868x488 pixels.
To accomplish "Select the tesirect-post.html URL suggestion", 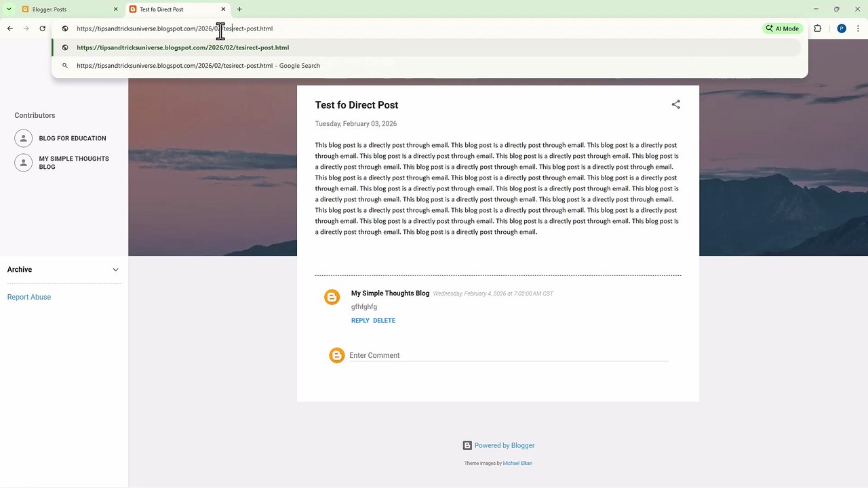I will 427,47.
